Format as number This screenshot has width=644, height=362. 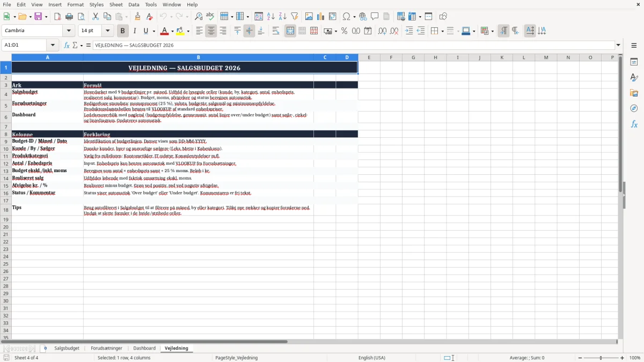point(356,31)
